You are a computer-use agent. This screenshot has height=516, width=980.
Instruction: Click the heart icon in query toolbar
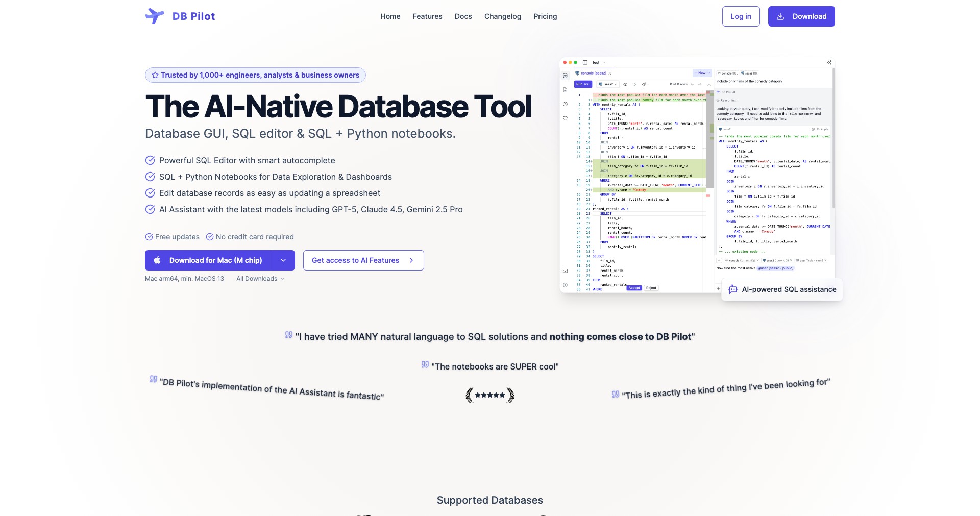634,84
